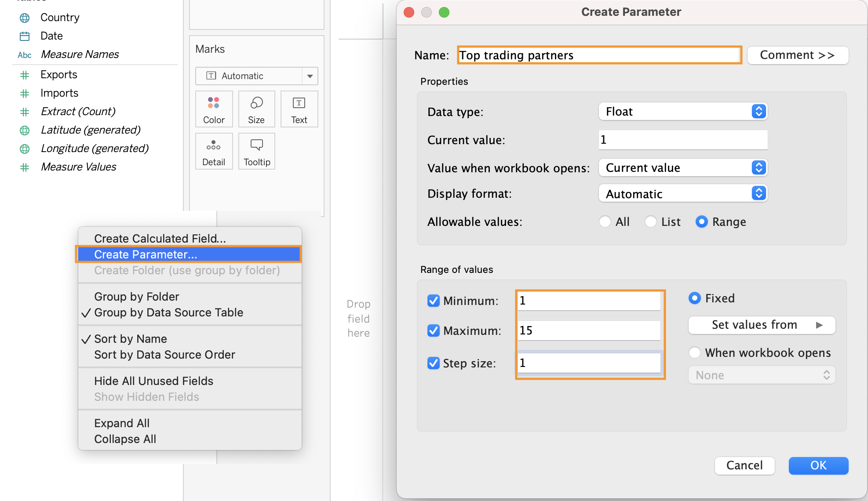Select the List allowable values option
The width and height of the screenshot is (868, 501).
point(651,221)
